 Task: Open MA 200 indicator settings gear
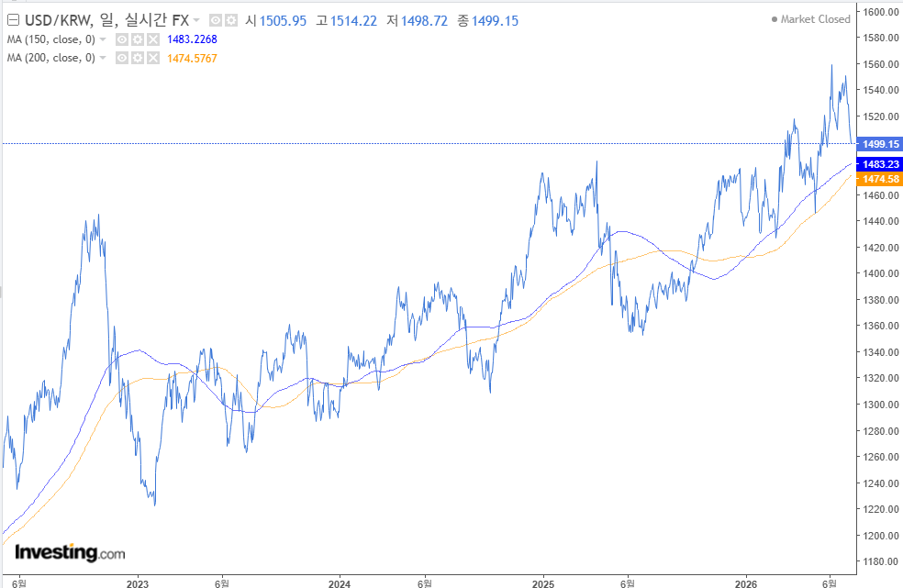(x=137, y=58)
